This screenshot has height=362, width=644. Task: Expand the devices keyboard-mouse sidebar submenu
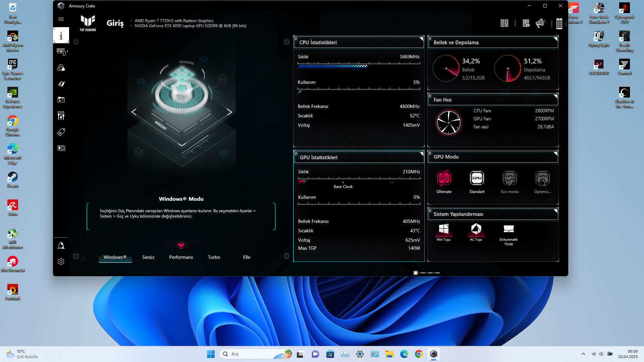[62, 51]
